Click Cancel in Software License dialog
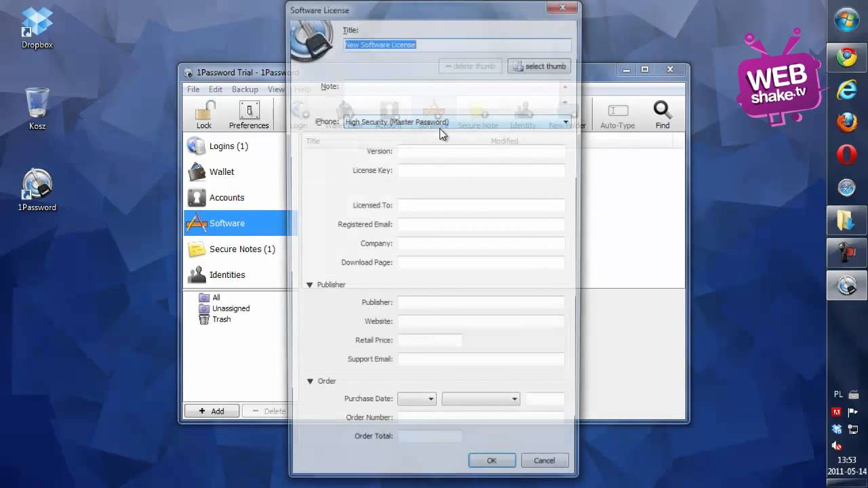The height and width of the screenshot is (488, 868). coord(544,460)
